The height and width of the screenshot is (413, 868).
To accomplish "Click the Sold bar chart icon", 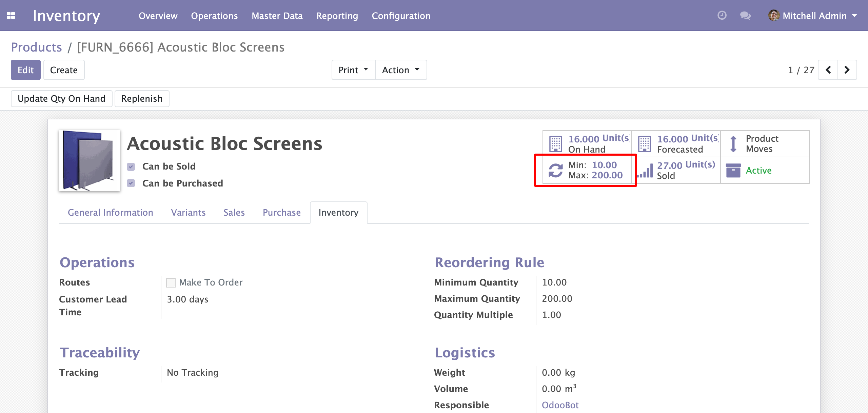I will [645, 171].
